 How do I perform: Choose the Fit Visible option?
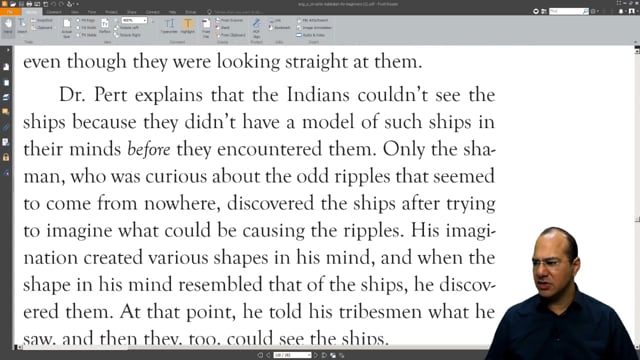(86, 35)
